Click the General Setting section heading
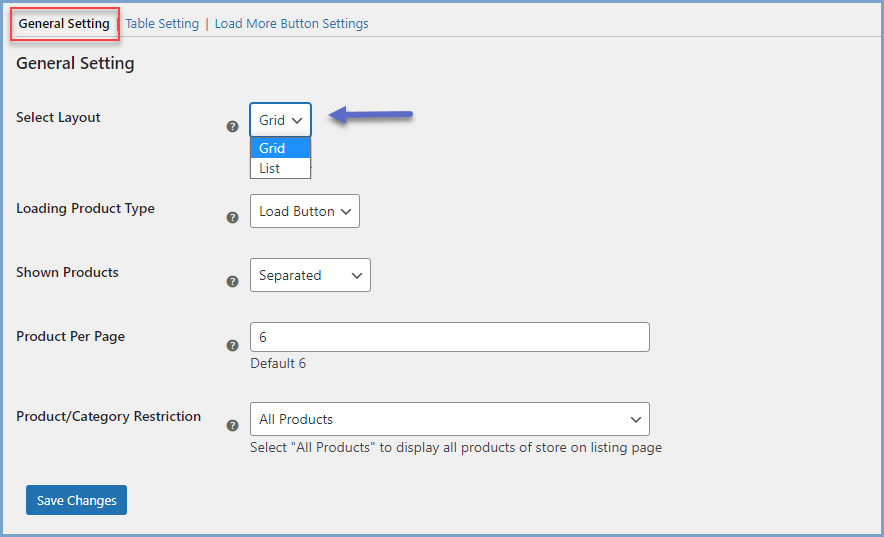 75,64
